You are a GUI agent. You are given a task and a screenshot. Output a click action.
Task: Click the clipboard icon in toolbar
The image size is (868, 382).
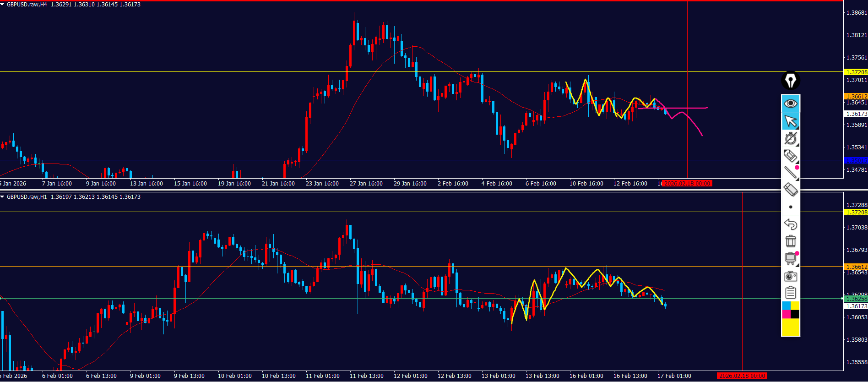click(x=790, y=293)
